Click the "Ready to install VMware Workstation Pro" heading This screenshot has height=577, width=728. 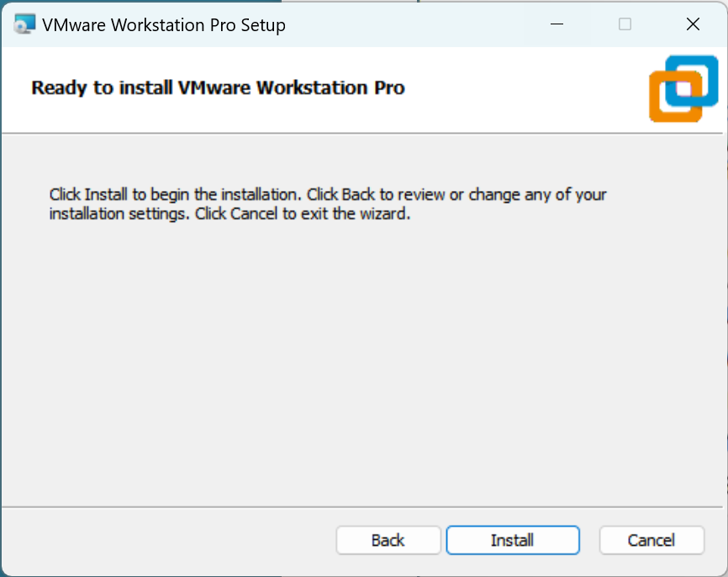point(218,87)
